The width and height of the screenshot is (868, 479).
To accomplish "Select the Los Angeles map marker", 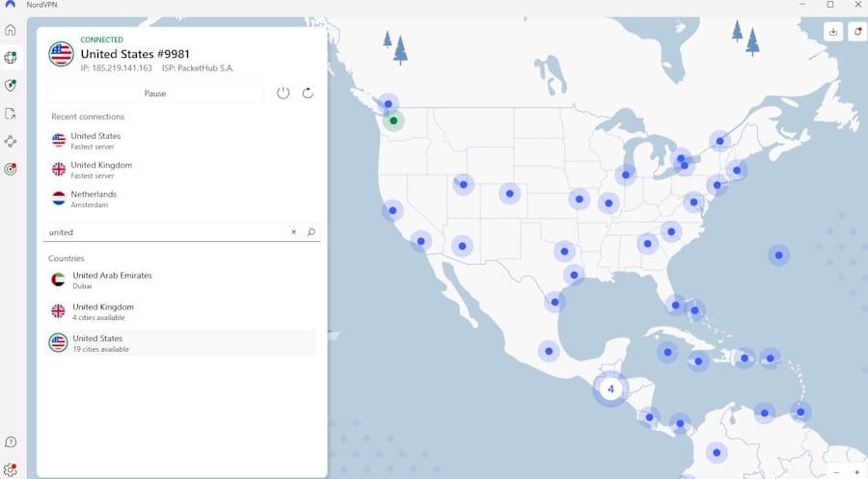I will (420, 241).
